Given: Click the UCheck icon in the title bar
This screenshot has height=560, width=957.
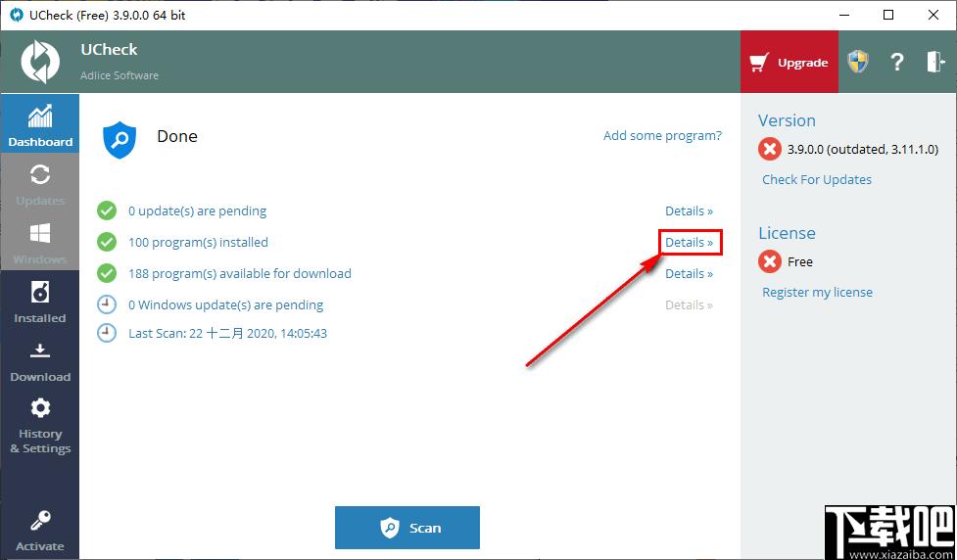Looking at the screenshot, I should coord(17,16).
